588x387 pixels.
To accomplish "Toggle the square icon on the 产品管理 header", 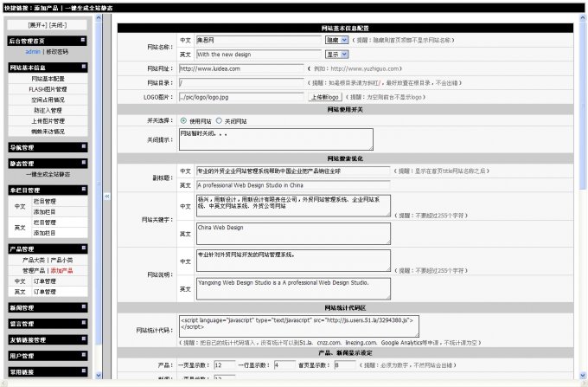I will tap(83, 248).
